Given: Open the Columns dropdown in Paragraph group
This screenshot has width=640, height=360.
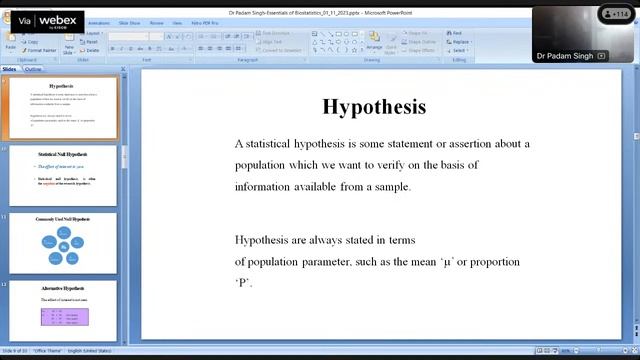Looking at the screenshot, I should coord(239,49).
